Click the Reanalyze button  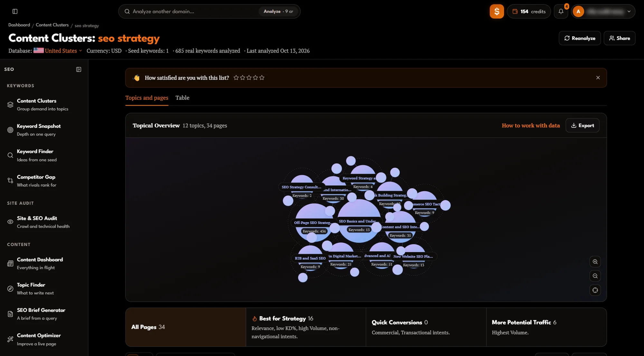point(580,38)
